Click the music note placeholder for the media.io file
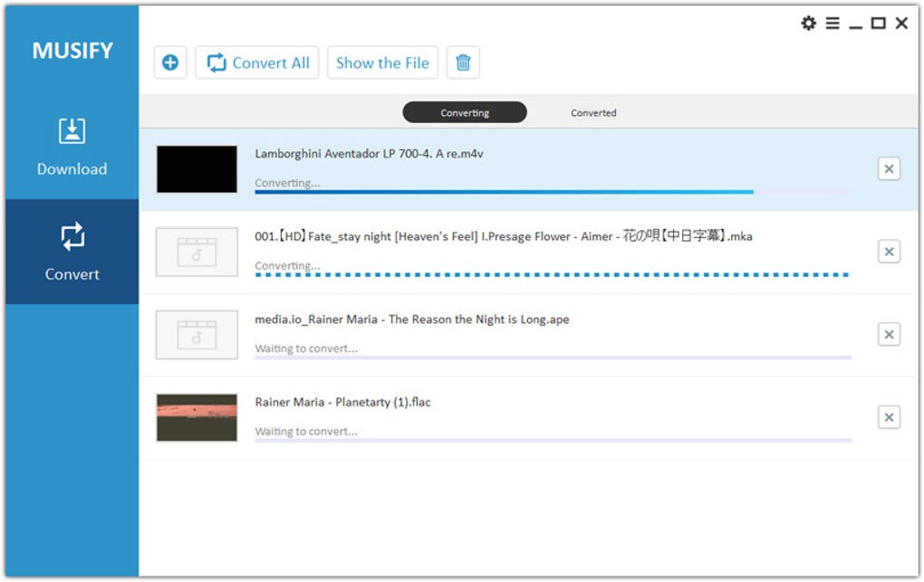 (x=197, y=335)
